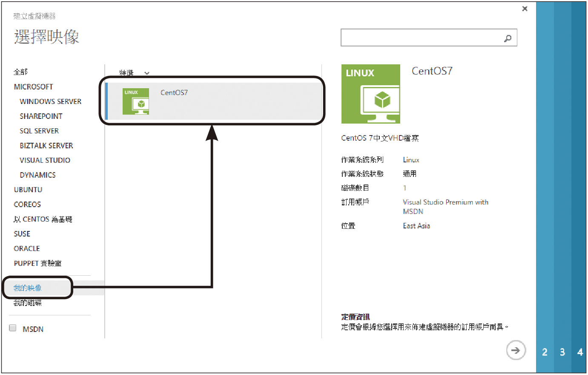The image size is (588, 375).
Task: Go to wizard step 3
Action: [x=562, y=352]
